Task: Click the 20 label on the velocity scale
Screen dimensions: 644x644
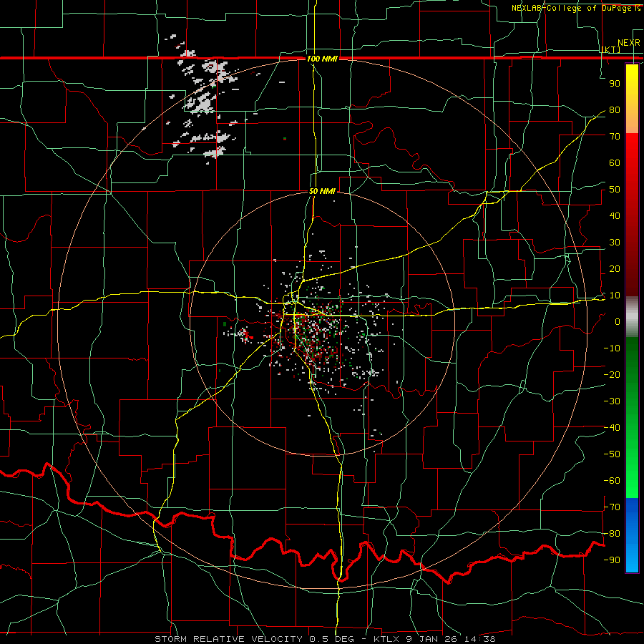Action: 615,269
